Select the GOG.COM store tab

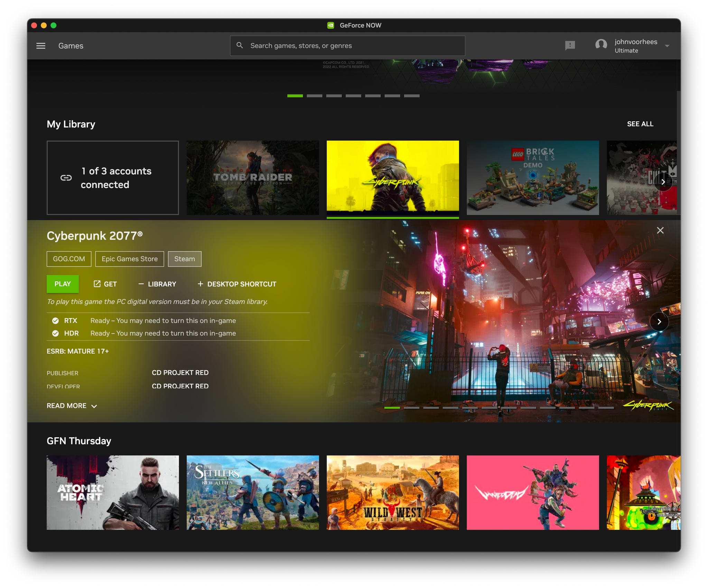69,259
